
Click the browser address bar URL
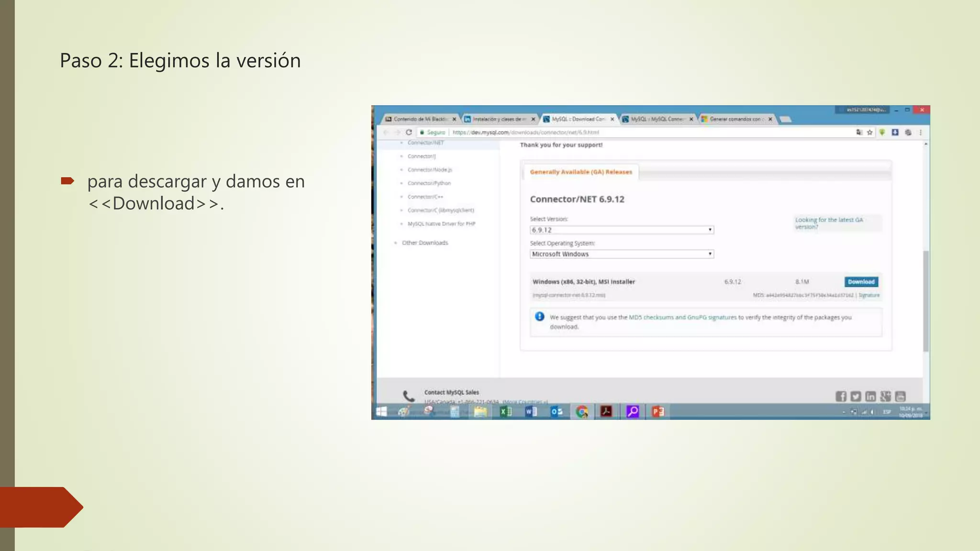(525, 132)
